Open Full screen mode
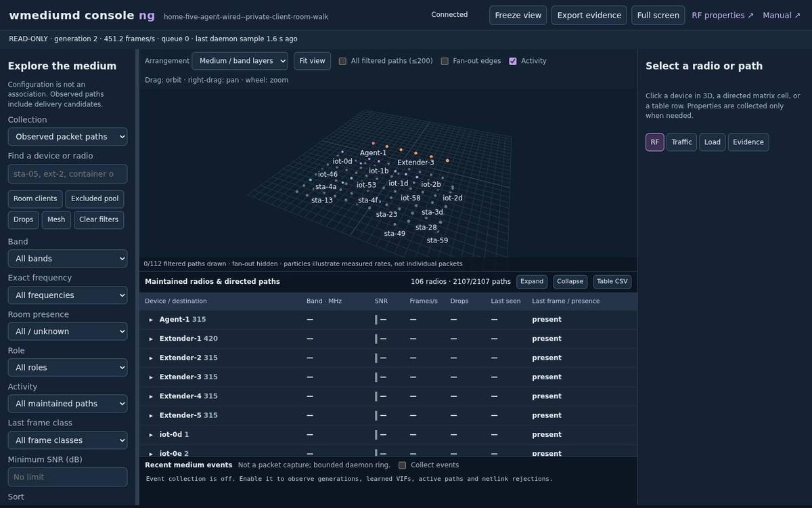 [x=658, y=15]
